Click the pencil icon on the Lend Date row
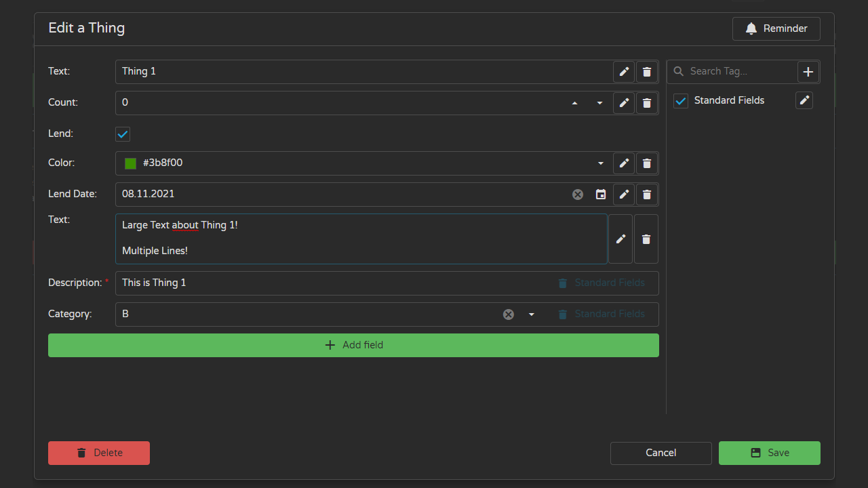This screenshot has width=868, height=488. tap(624, 195)
